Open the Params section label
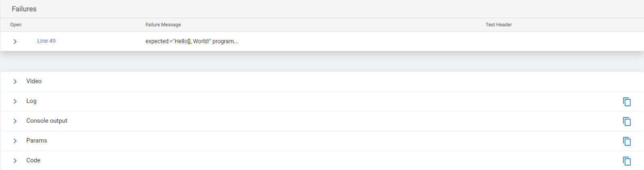Viewport: 644px width, 170px height. (x=36, y=141)
